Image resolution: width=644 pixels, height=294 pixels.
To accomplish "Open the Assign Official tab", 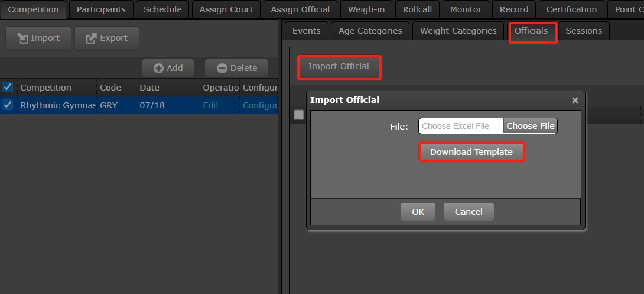I will click(300, 9).
